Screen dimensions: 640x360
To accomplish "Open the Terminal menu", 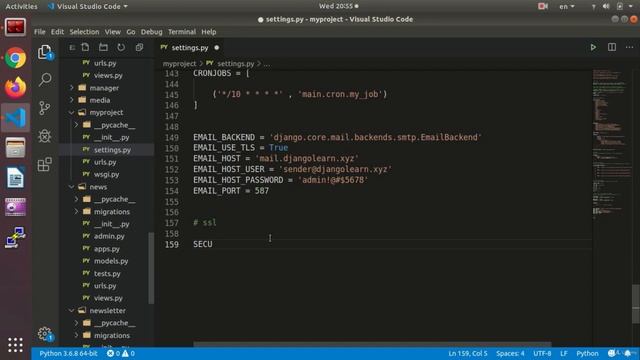I will coord(182,31).
